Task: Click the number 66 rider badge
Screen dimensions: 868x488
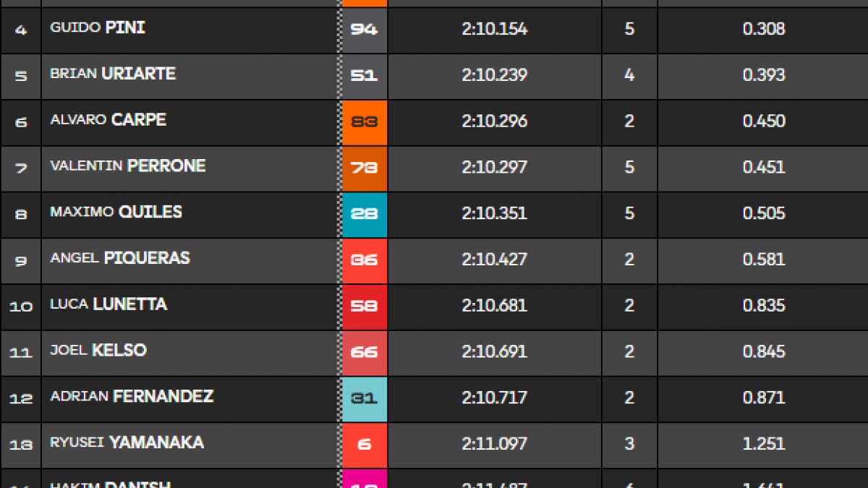Action: (x=365, y=352)
